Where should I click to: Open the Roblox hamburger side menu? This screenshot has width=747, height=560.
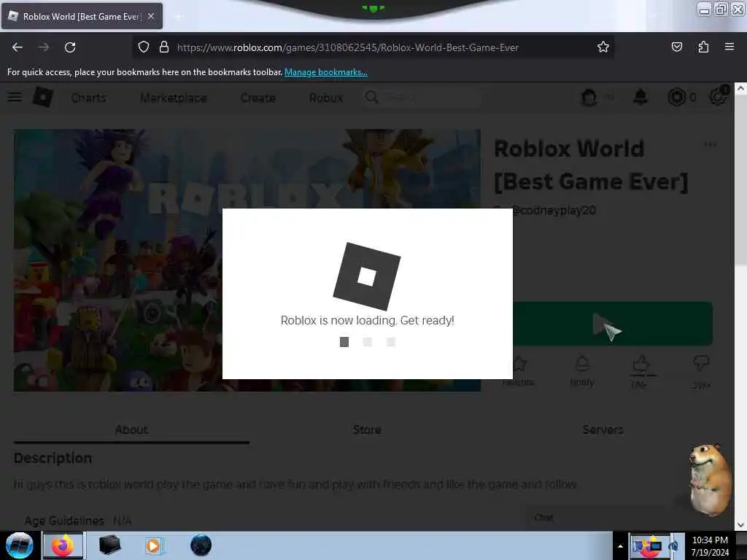(x=15, y=97)
